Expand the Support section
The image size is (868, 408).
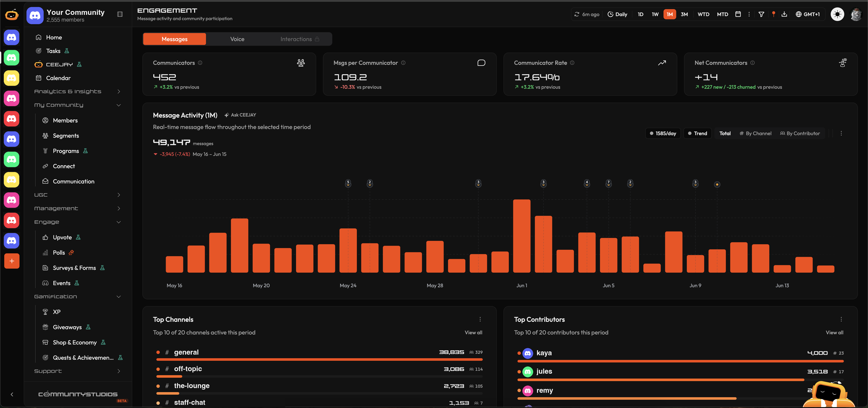(x=78, y=371)
